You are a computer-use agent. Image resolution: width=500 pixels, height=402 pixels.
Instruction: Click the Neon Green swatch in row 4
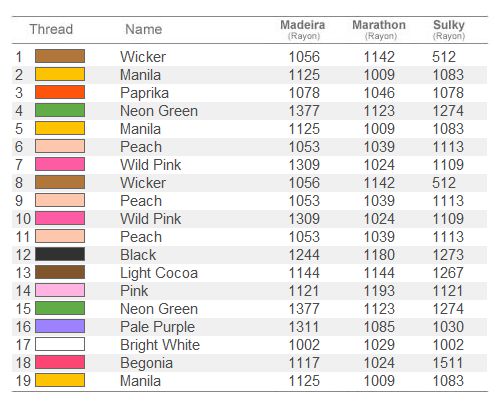60,110
